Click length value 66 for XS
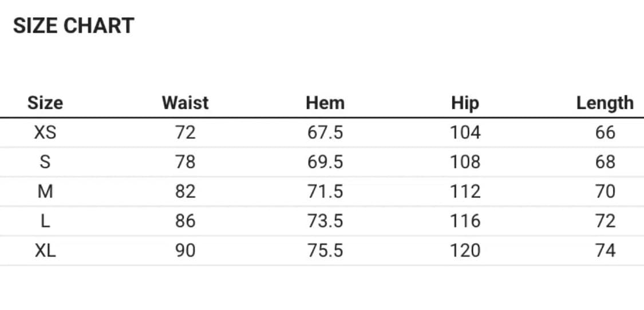The width and height of the screenshot is (644, 310). [605, 133]
